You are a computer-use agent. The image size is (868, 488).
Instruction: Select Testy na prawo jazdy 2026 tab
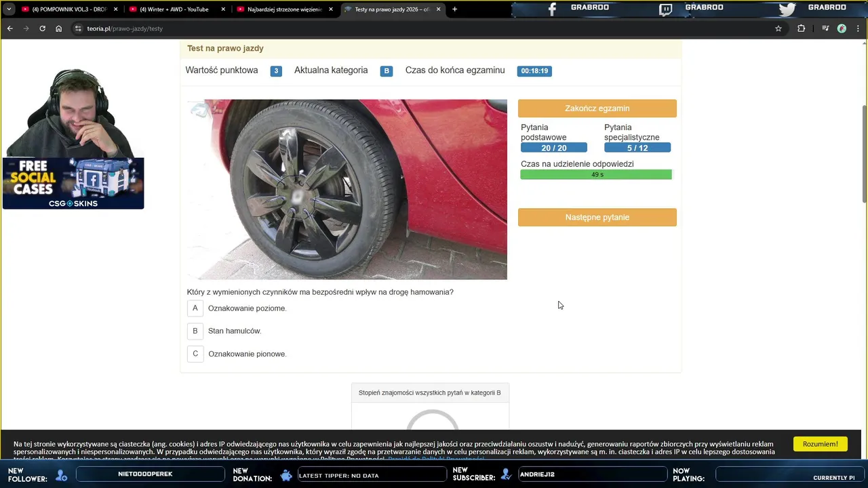click(x=391, y=9)
